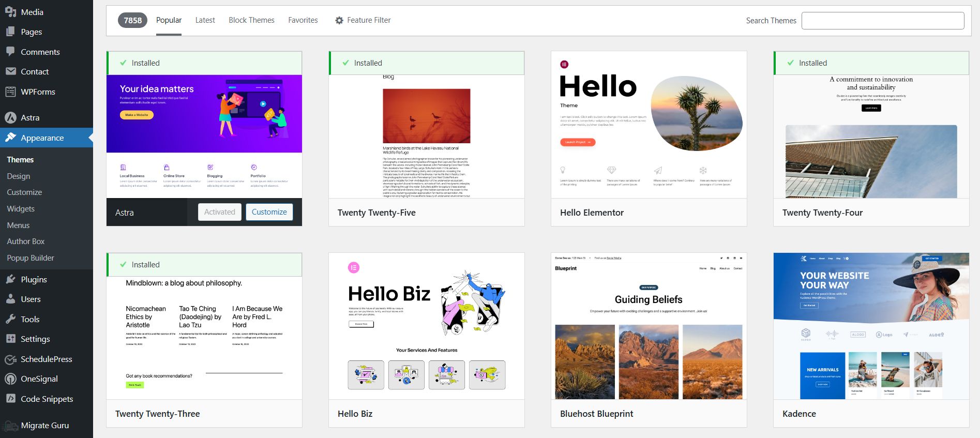Screen dimensions: 980x438
Task: Open the Contact menu label
Action: [35, 71]
